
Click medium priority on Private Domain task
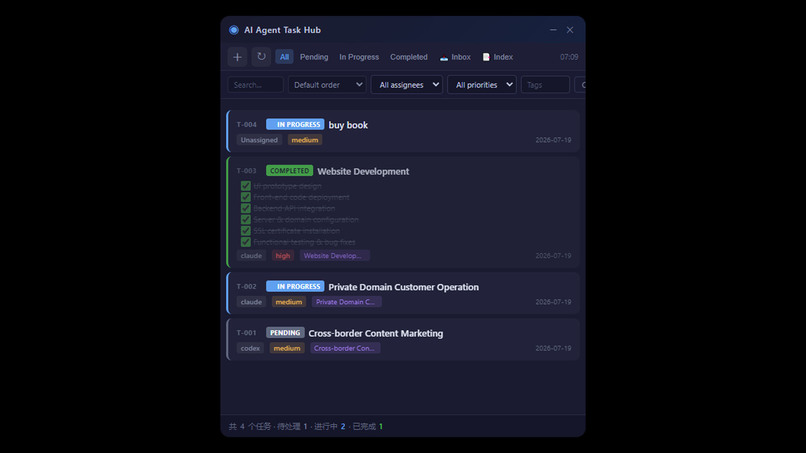tap(289, 302)
